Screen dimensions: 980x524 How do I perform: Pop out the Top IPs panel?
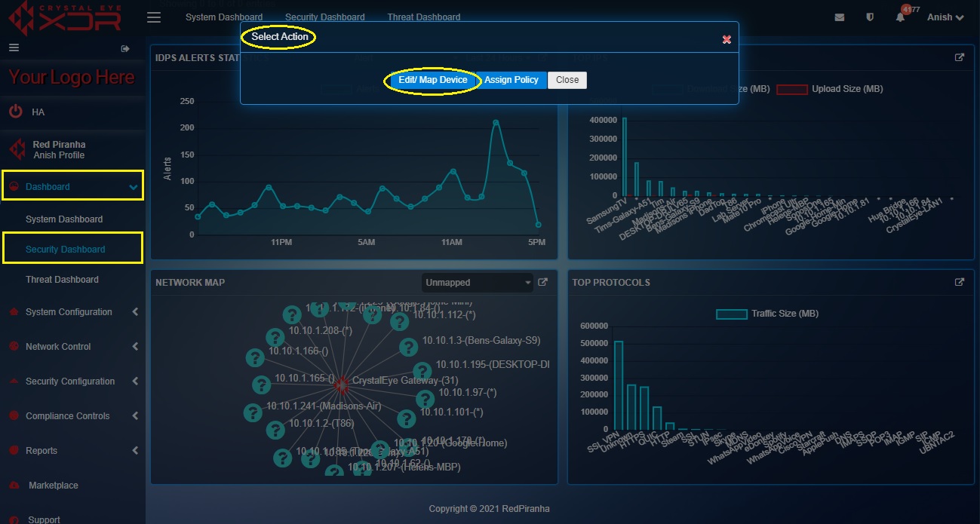[960, 57]
